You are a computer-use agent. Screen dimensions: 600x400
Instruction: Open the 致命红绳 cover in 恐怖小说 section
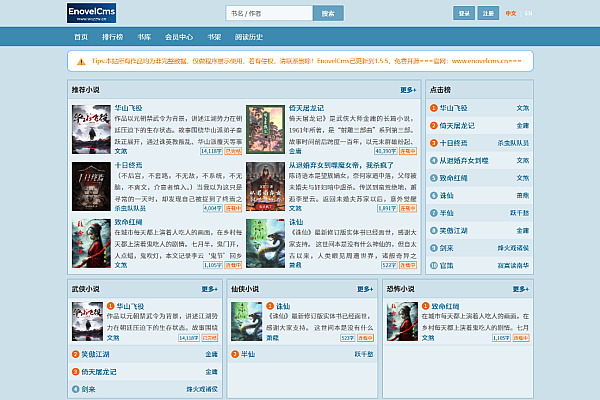pyautogui.click(x=403, y=322)
